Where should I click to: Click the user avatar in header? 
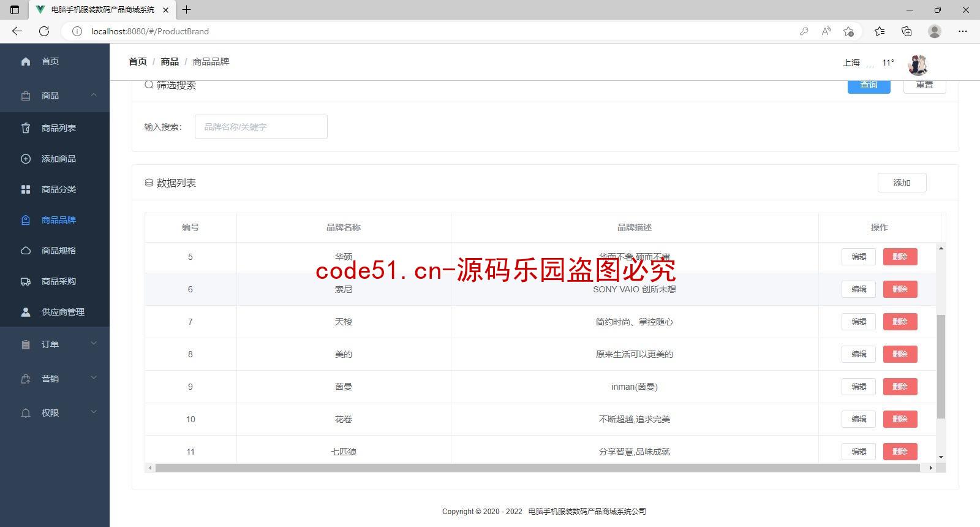[x=918, y=64]
